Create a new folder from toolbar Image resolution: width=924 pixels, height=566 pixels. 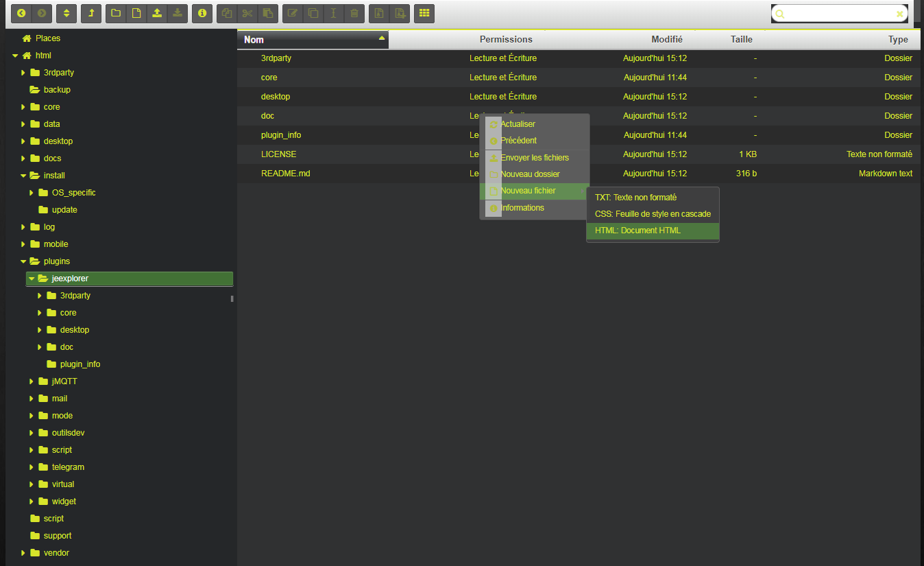(x=116, y=13)
